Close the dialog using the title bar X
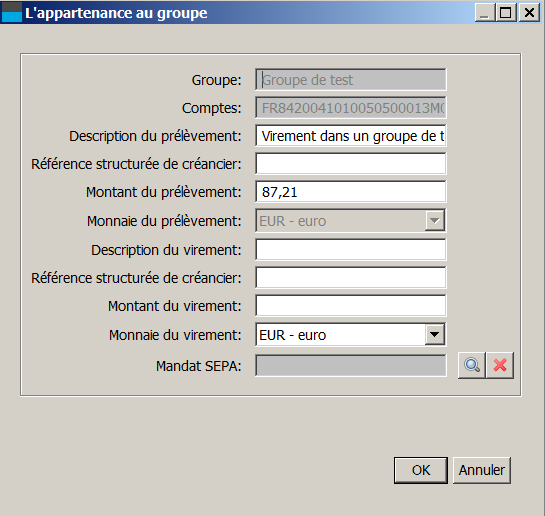The width and height of the screenshot is (545, 516). point(529,13)
